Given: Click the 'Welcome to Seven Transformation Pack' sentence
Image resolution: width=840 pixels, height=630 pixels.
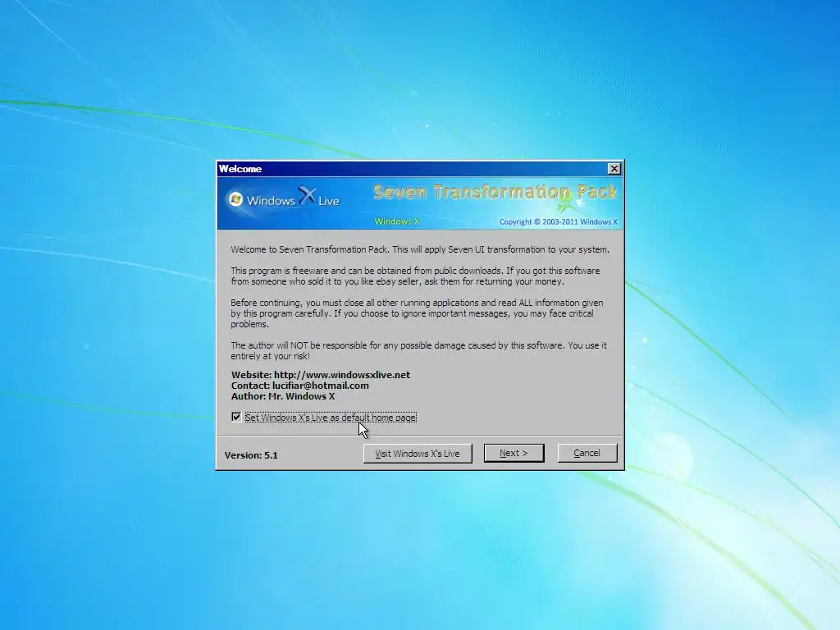Looking at the screenshot, I should [420, 249].
